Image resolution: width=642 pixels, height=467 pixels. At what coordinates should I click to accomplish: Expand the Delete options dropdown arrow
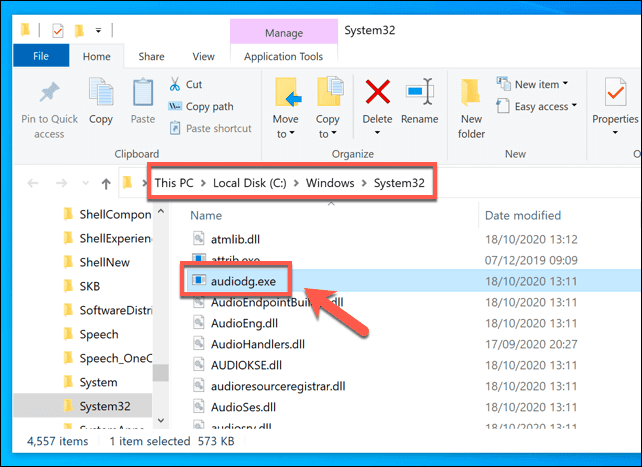click(x=377, y=132)
